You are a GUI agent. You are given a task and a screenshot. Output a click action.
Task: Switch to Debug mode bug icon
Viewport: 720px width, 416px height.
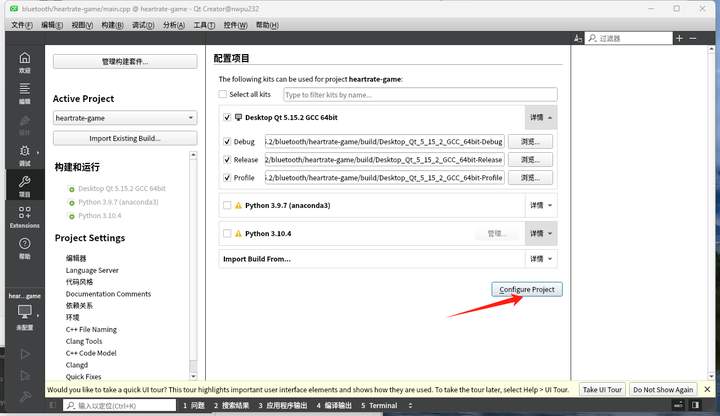(24, 151)
